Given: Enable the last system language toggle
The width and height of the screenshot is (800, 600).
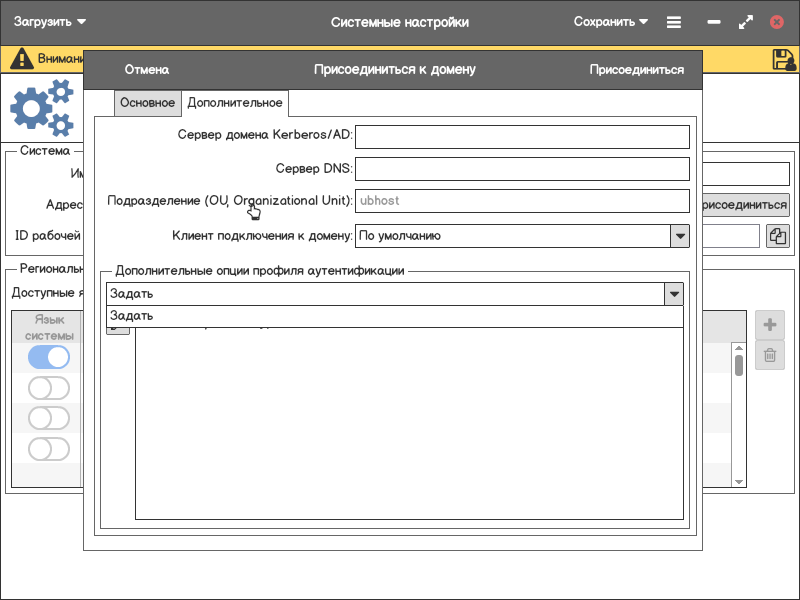Looking at the screenshot, I should [49, 449].
